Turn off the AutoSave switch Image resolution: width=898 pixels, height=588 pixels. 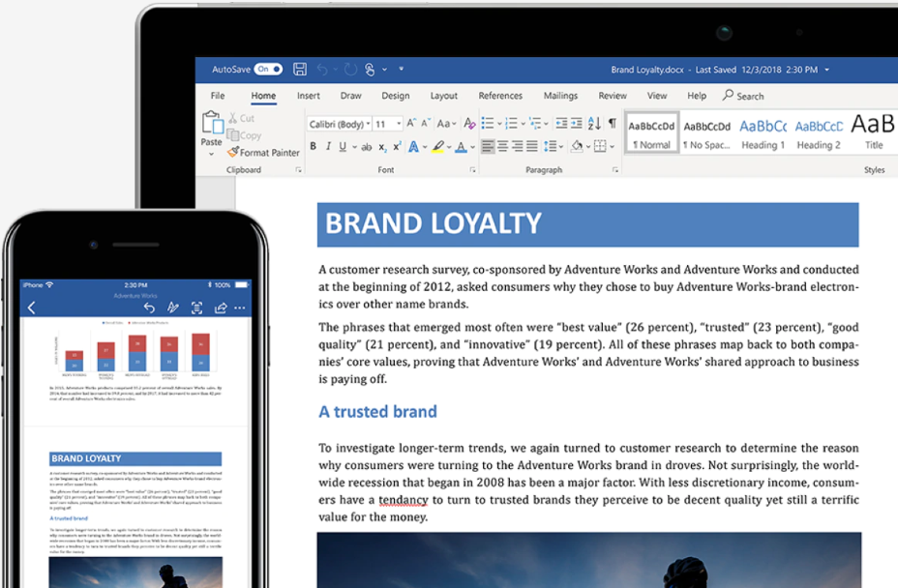(268, 70)
